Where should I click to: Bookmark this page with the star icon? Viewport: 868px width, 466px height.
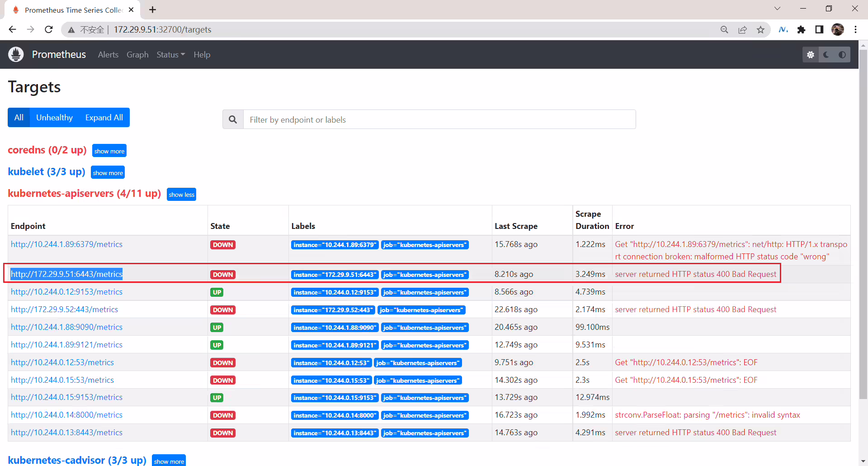(x=760, y=29)
